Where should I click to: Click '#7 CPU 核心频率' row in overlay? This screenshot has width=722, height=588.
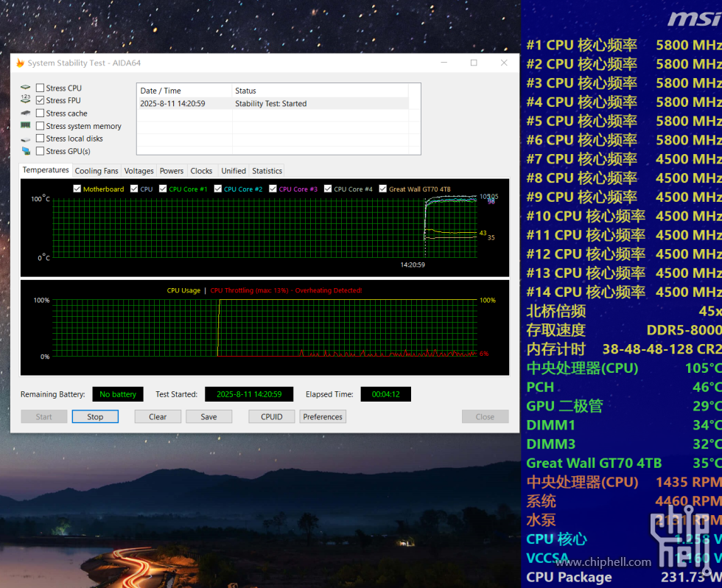coord(624,159)
